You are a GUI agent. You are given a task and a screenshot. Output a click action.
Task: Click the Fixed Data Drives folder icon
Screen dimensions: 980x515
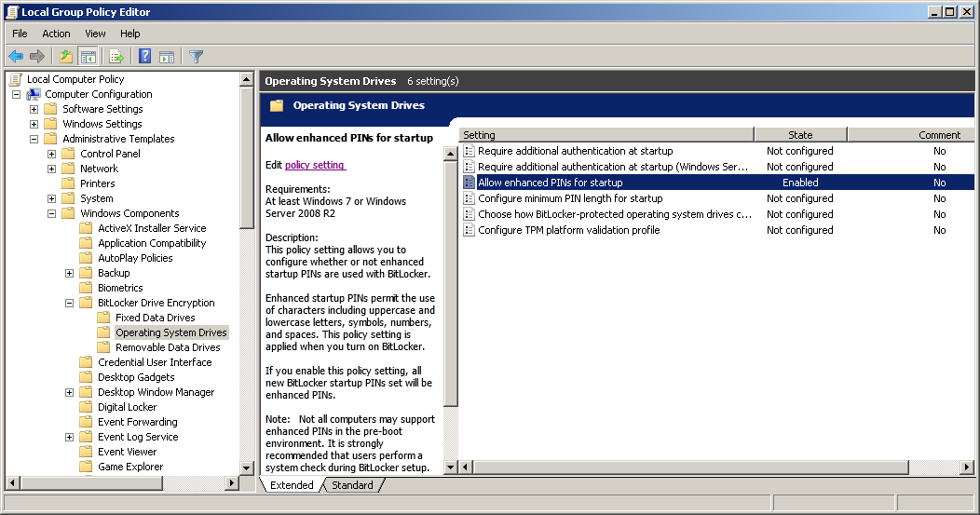point(103,318)
